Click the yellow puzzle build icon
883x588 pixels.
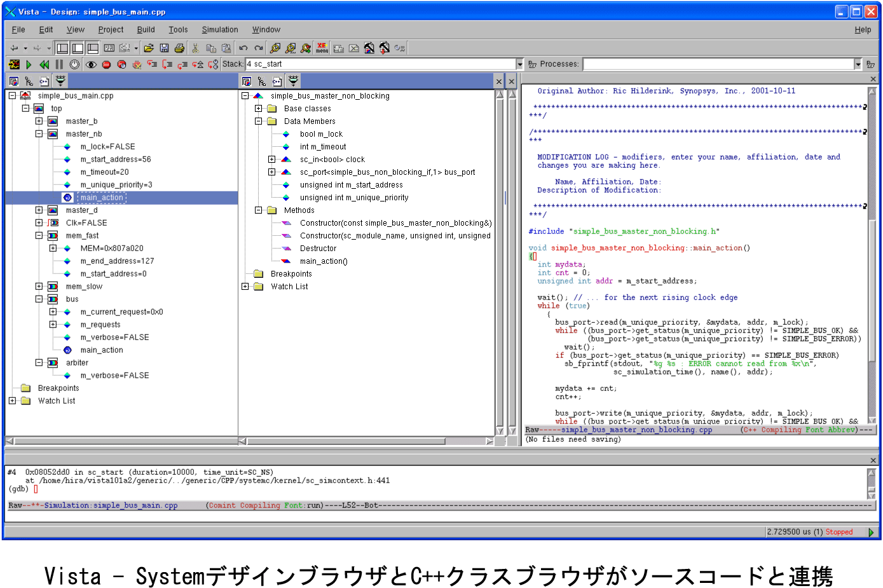pyautogui.click(x=14, y=64)
